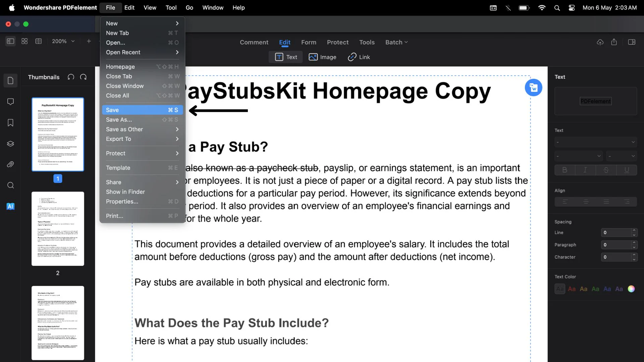Open Spotlight search in menu bar
This screenshot has width=644, height=362.
coord(557,8)
